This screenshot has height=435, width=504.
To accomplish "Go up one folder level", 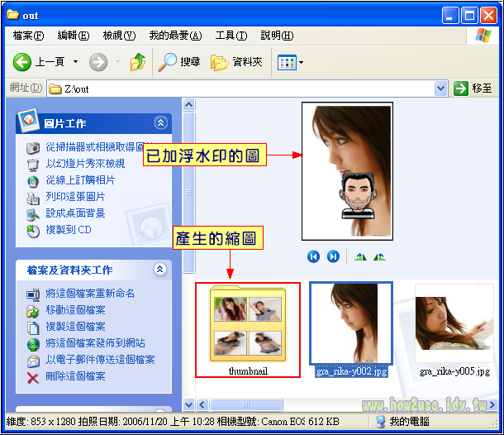I will click(138, 62).
